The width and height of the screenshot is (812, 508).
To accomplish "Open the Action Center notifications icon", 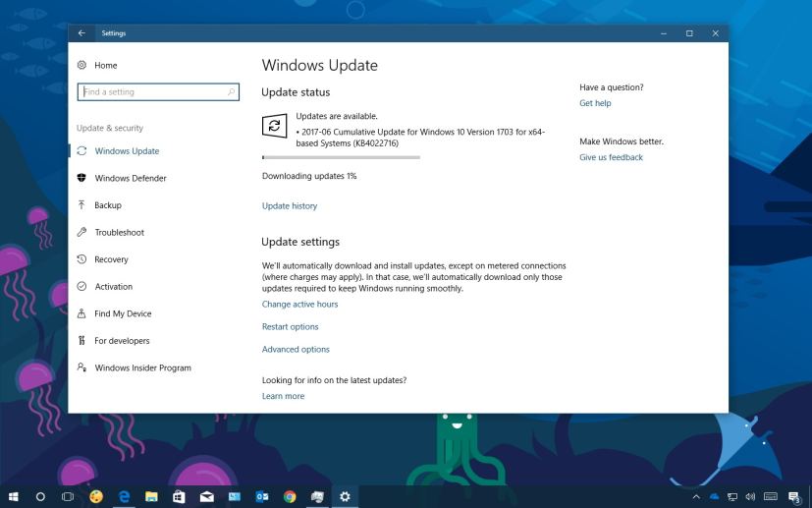I will tap(795, 497).
